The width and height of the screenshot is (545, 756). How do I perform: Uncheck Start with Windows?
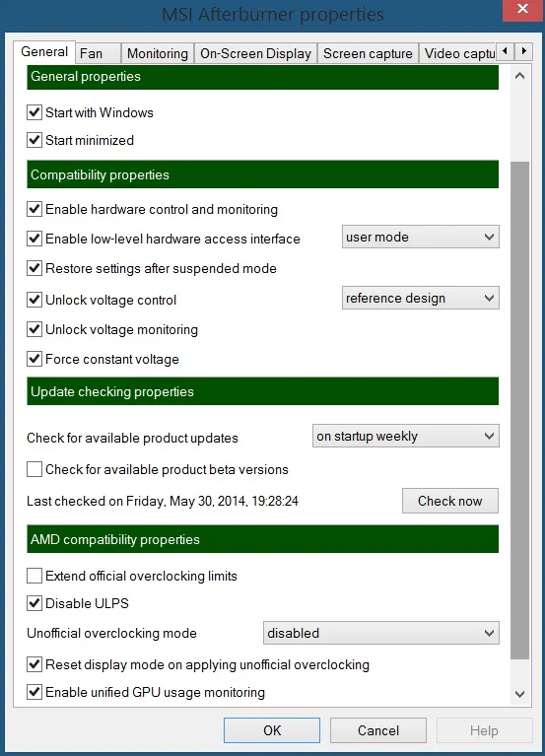(x=34, y=112)
